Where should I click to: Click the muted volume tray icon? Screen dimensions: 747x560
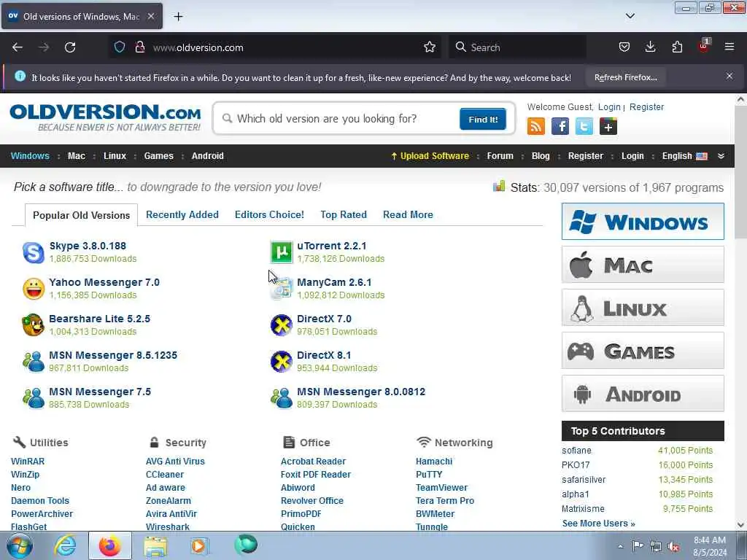673,546
